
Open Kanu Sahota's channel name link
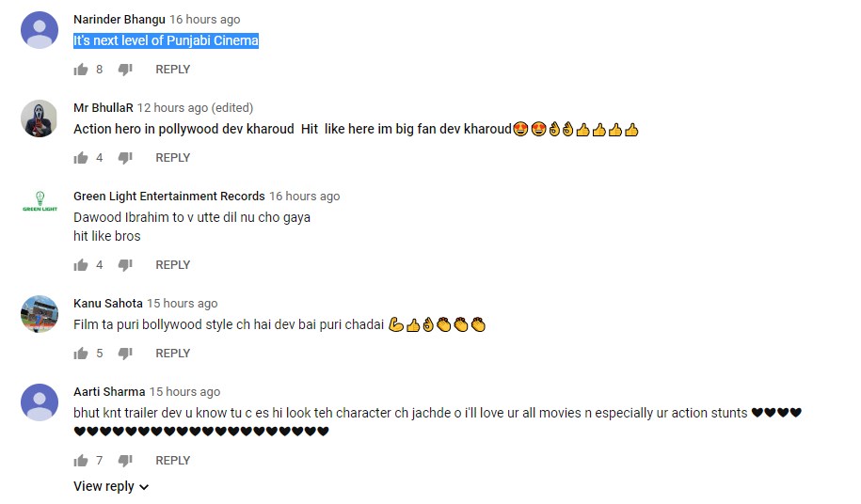point(108,304)
